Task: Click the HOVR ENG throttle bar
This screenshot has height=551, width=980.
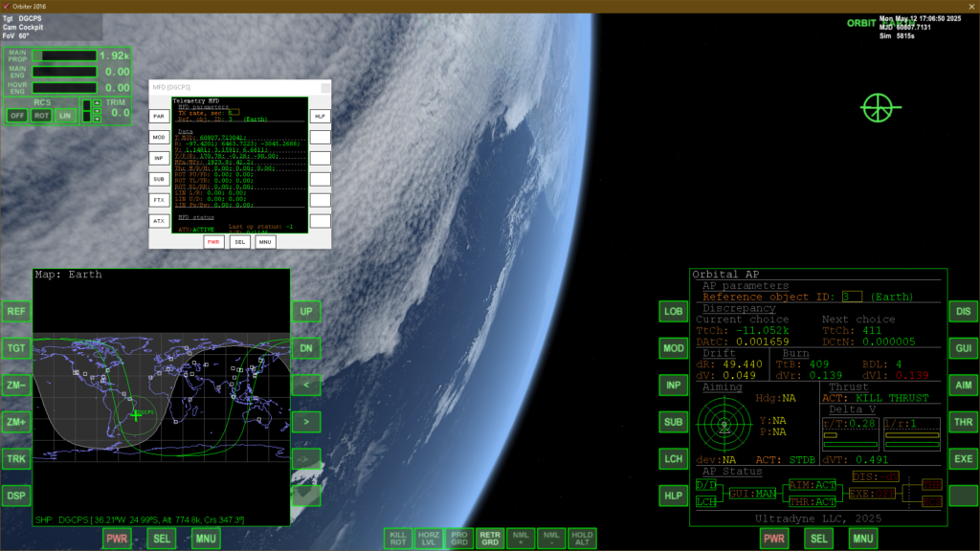Action: point(64,88)
